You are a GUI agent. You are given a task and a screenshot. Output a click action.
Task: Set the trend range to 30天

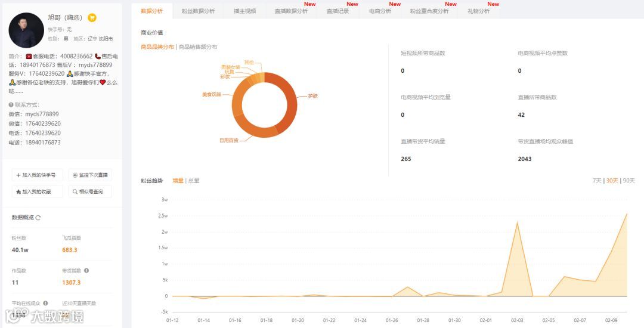pyautogui.click(x=612, y=181)
